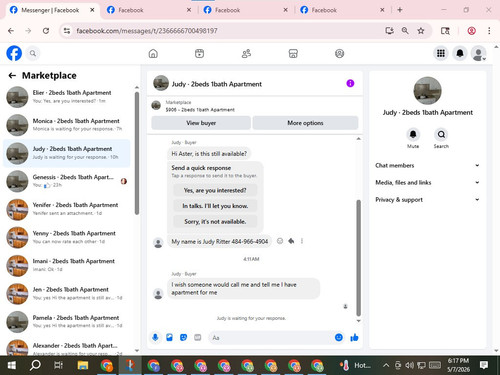Open Windows taskbar search
This screenshot has width=500, height=375.
coord(35,365)
